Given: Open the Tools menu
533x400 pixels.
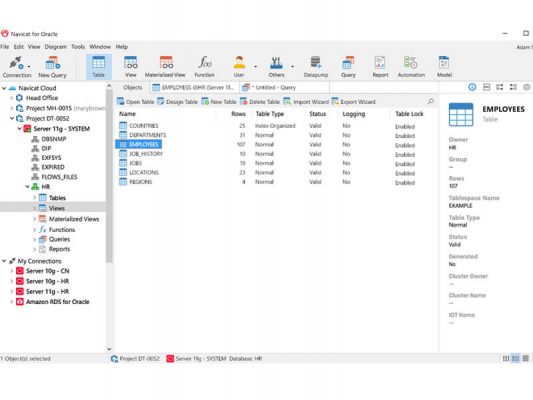Looking at the screenshot, I should pos(78,47).
